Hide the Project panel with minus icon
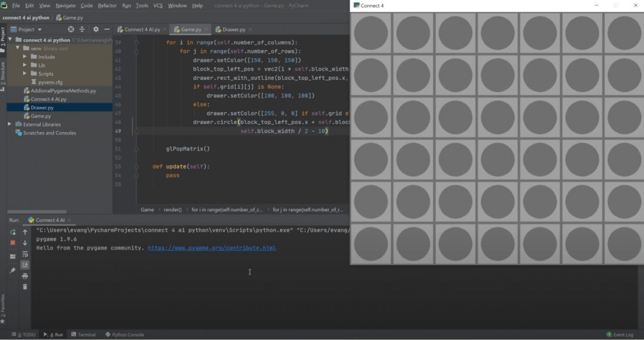The width and height of the screenshot is (644, 340). click(107, 29)
